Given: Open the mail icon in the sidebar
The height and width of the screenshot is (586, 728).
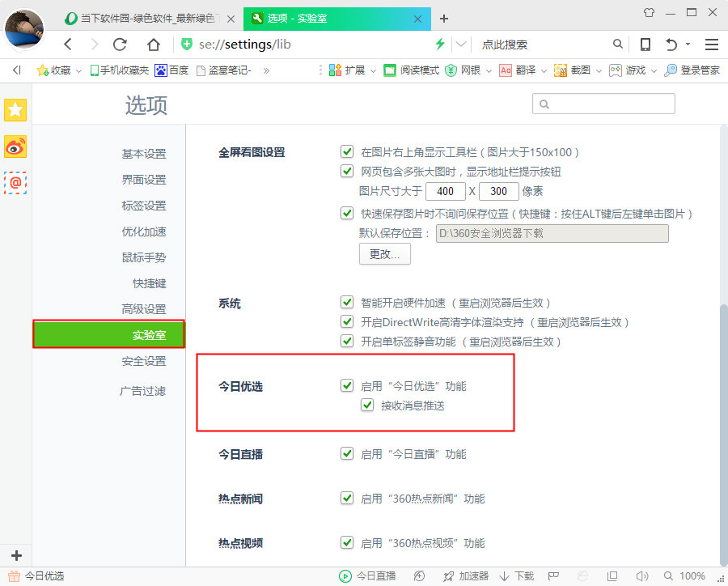Looking at the screenshot, I should tap(15, 183).
